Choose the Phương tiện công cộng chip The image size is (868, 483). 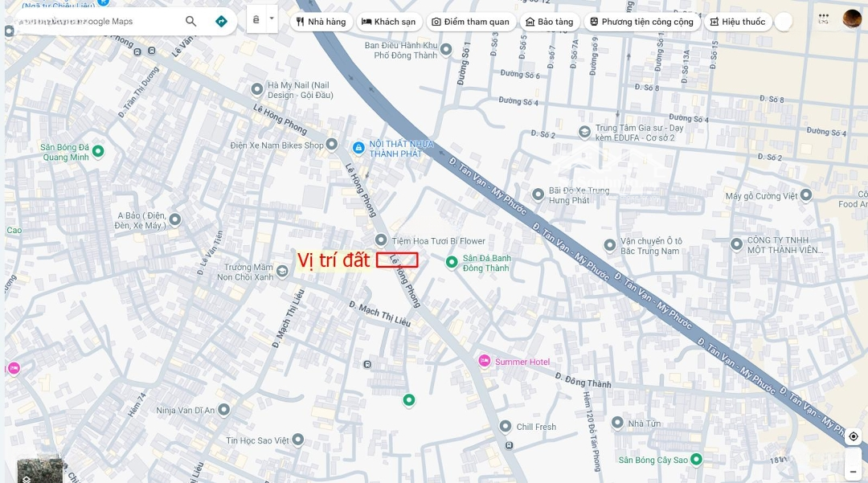[641, 22]
